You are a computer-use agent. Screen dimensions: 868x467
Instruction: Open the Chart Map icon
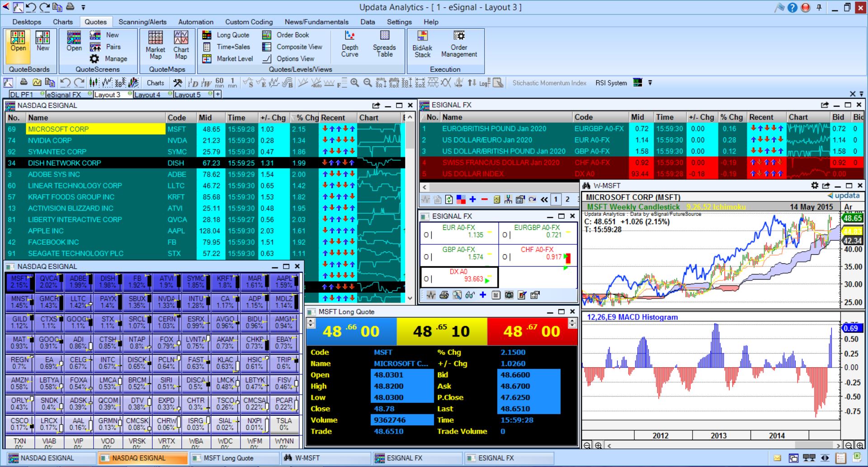[x=181, y=45]
